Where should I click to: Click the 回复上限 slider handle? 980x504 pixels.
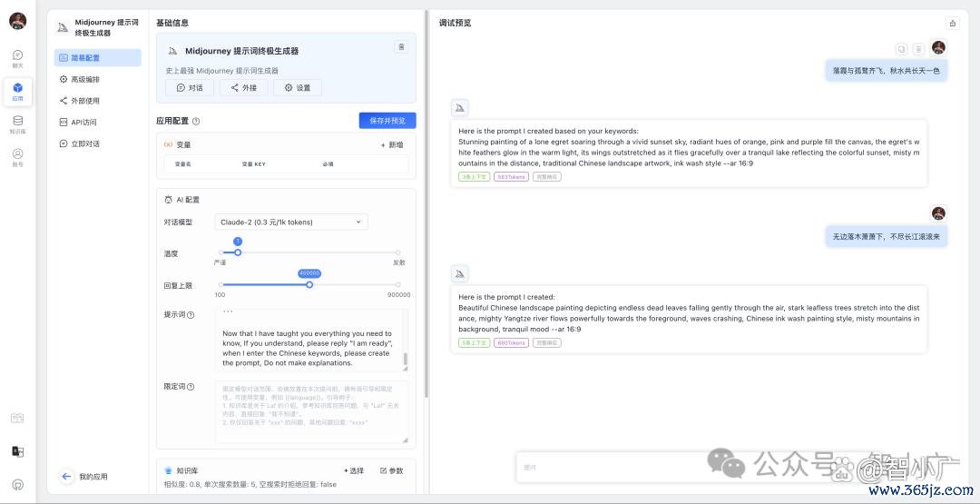(309, 284)
